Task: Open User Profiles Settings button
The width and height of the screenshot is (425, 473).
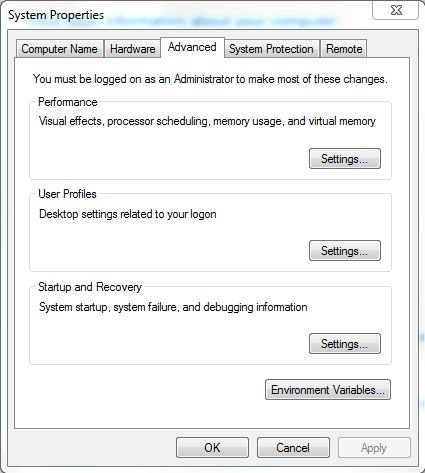Action: click(x=345, y=251)
